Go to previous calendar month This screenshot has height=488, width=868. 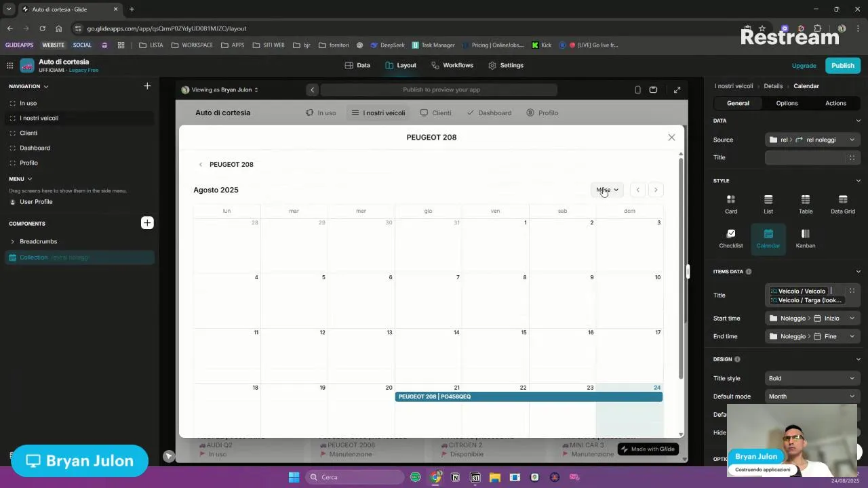638,190
